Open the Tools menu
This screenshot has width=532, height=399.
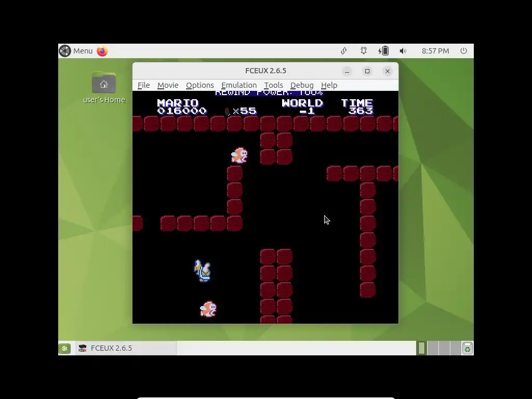pyautogui.click(x=273, y=85)
